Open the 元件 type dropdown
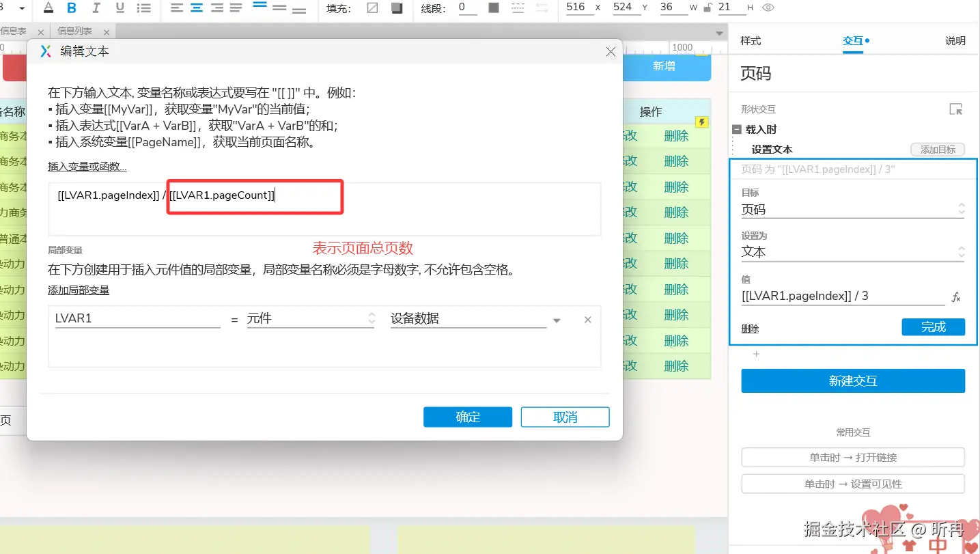The width and height of the screenshot is (980, 554). coord(311,319)
